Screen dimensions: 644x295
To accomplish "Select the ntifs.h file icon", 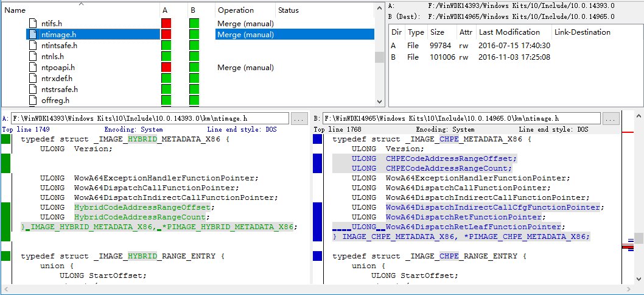I will click(x=33, y=23).
